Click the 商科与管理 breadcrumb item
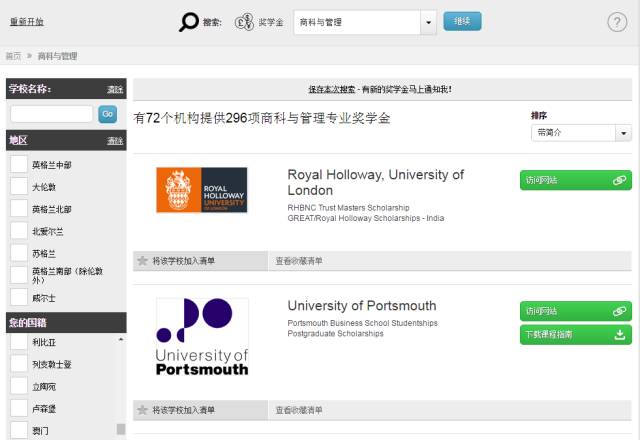640x440 pixels. coord(57,56)
